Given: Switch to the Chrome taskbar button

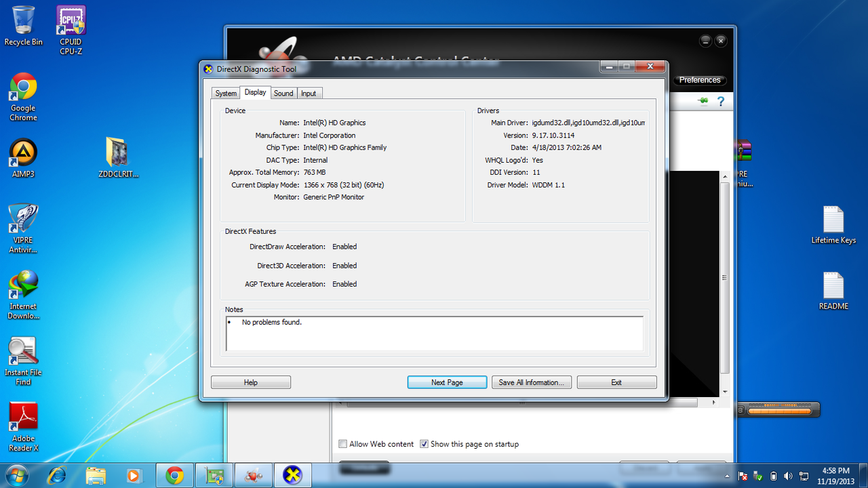Looking at the screenshot, I should 175,476.
